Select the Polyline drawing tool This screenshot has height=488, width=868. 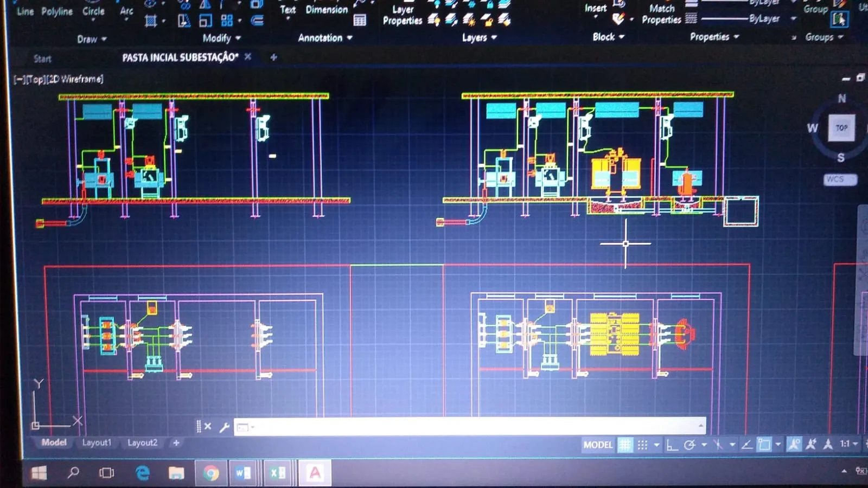(56, 11)
